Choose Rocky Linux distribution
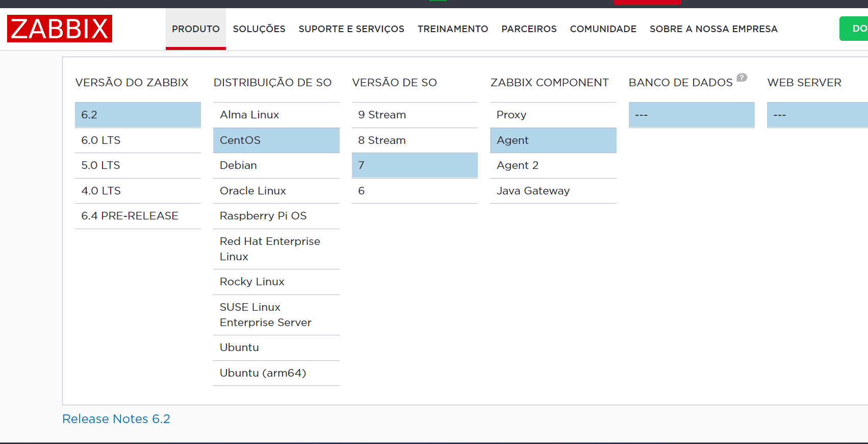 coord(276,282)
